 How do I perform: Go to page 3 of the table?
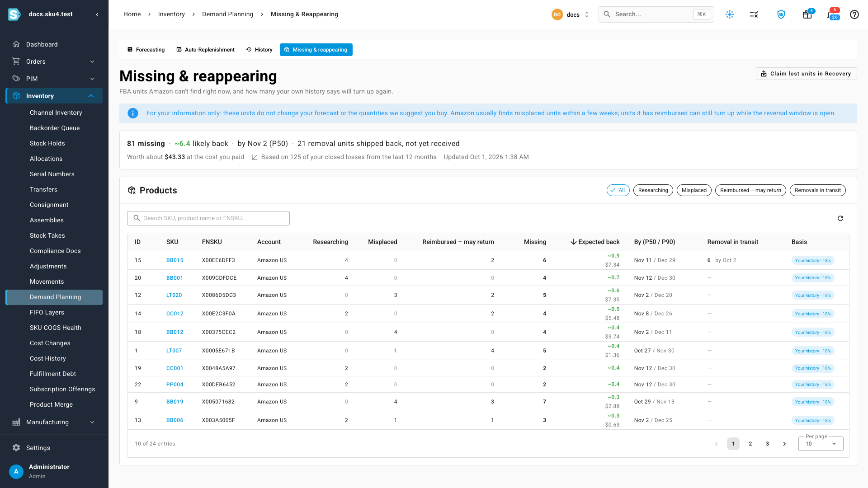(x=768, y=444)
